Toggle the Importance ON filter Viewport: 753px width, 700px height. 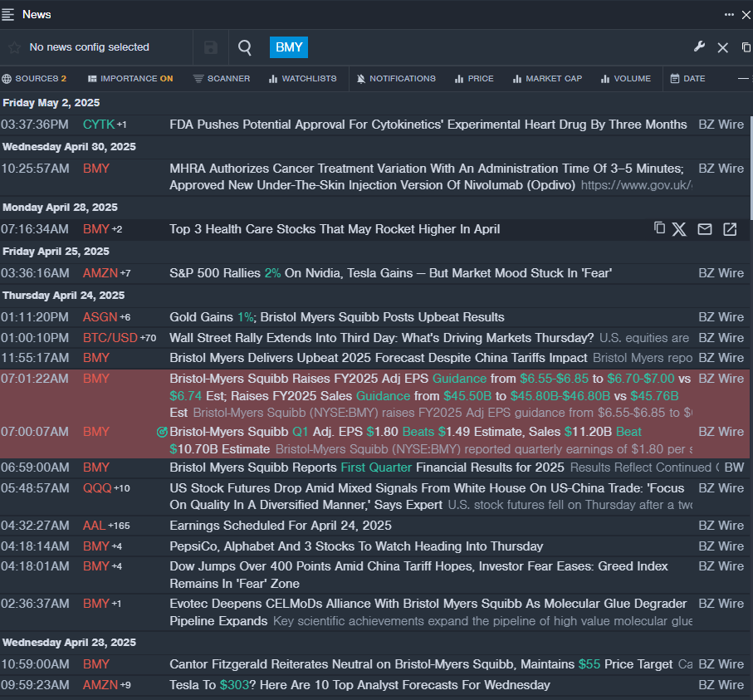130,78
